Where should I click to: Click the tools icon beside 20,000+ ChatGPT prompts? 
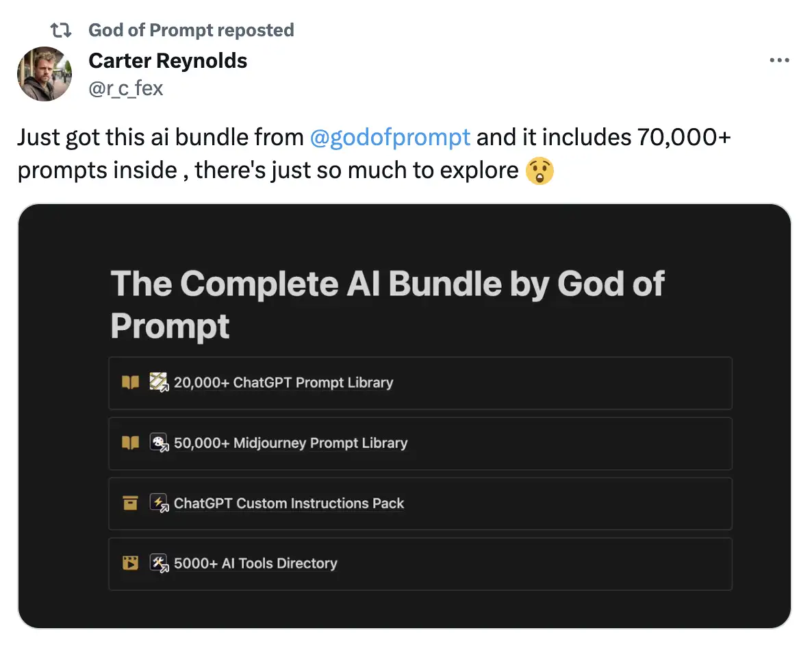[159, 383]
